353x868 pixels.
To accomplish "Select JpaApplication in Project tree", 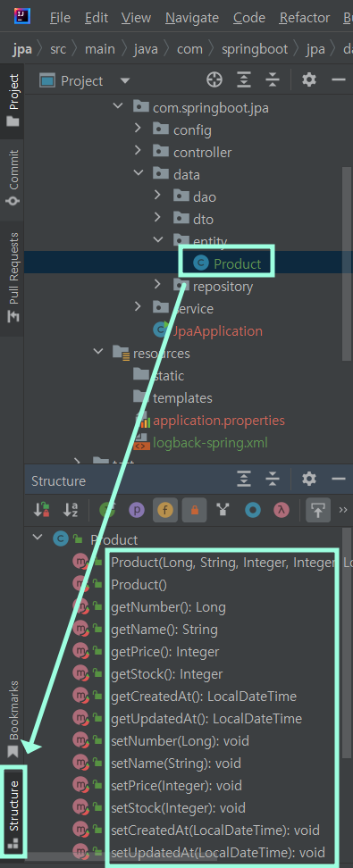I will coord(218,331).
